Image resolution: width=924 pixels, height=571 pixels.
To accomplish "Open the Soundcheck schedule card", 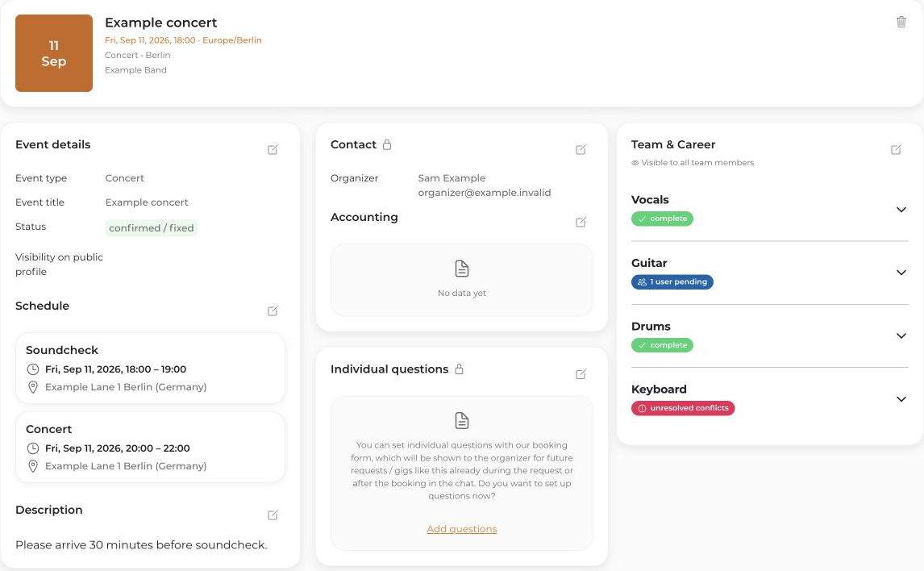I will click(x=150, y=369).
